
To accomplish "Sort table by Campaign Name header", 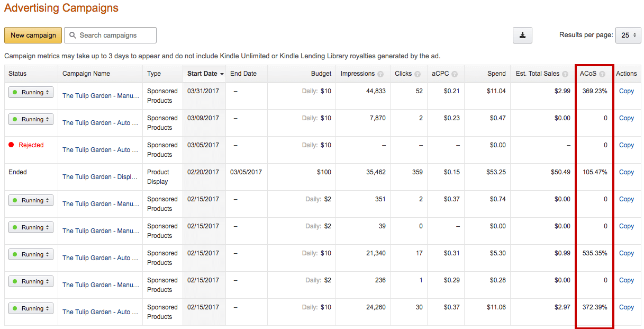I will click(86, 74).
